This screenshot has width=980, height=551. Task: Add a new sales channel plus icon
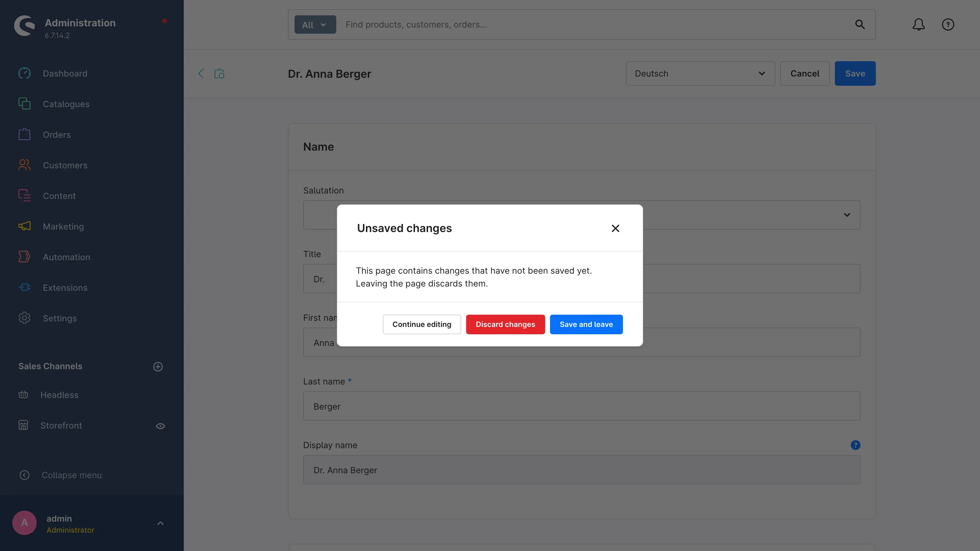pyautogui.click(x=158, y=367)
